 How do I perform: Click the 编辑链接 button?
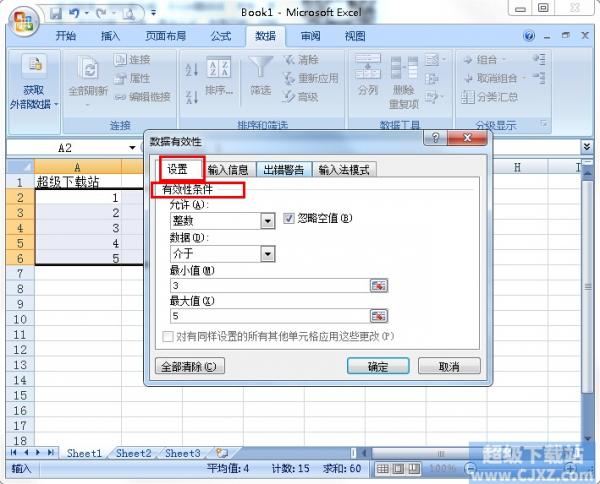(x=142, y=97)
